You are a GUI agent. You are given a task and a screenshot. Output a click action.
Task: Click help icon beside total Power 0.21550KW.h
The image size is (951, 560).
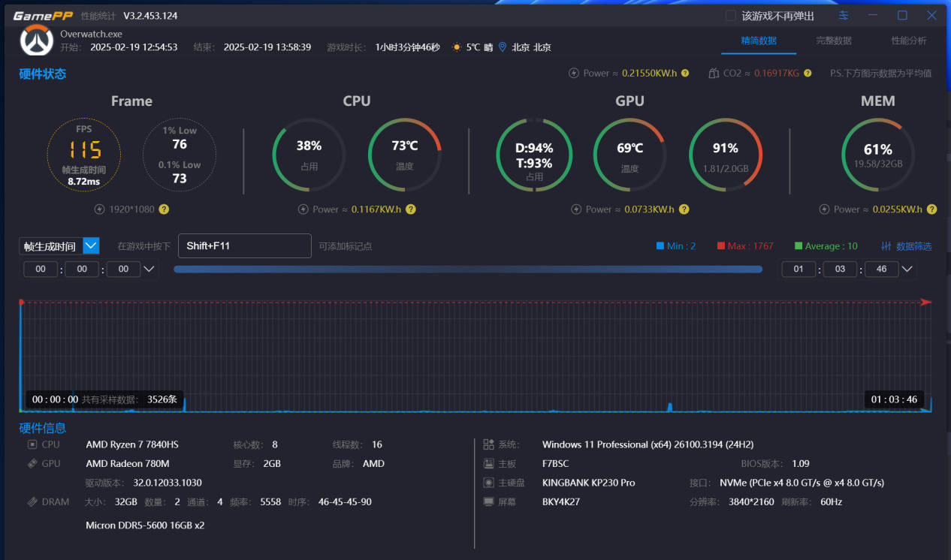pos(684,74)
